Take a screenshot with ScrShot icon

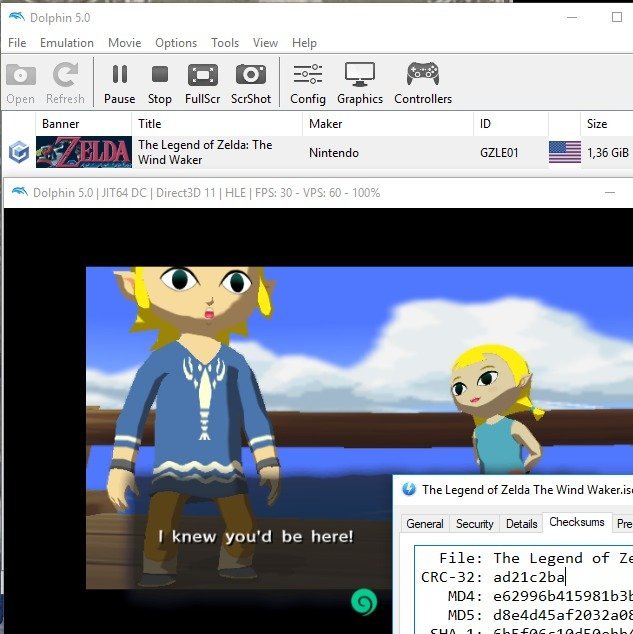(251, 82)
